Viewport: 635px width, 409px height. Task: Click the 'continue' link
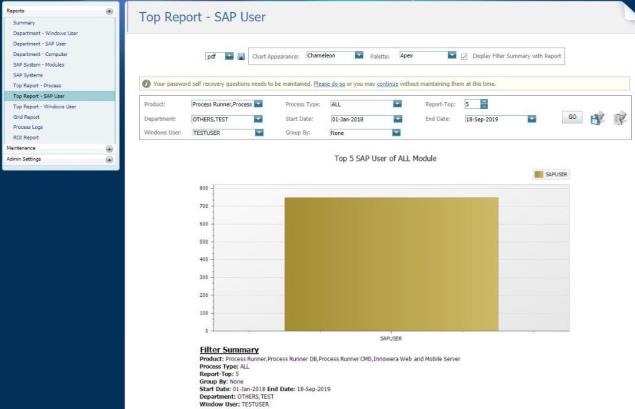coord(388,84)
